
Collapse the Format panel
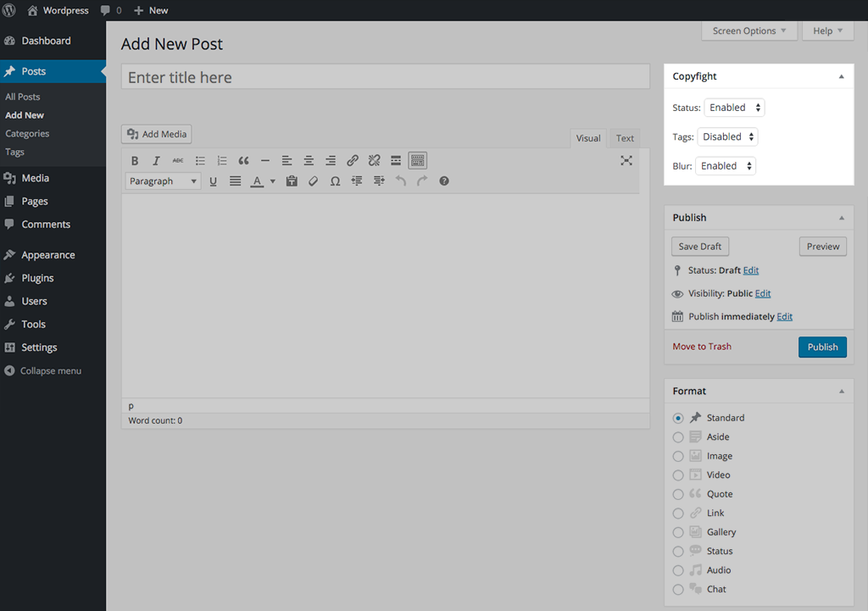(842, 392)
